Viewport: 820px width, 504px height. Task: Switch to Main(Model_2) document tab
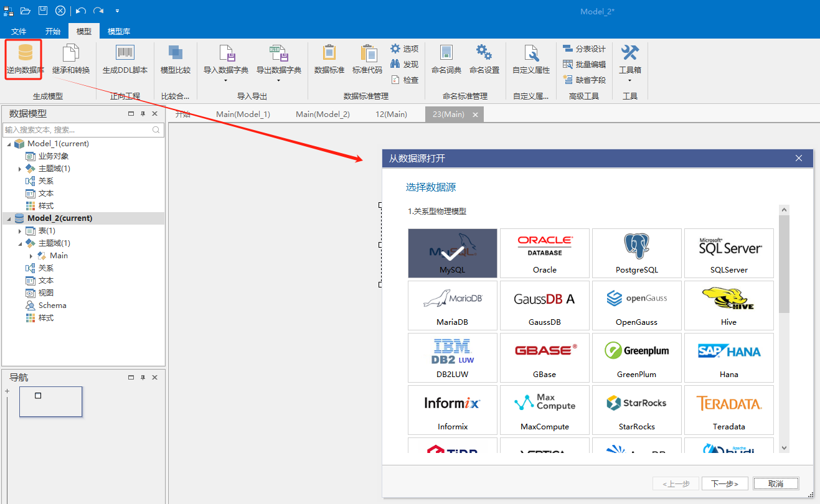323,114
